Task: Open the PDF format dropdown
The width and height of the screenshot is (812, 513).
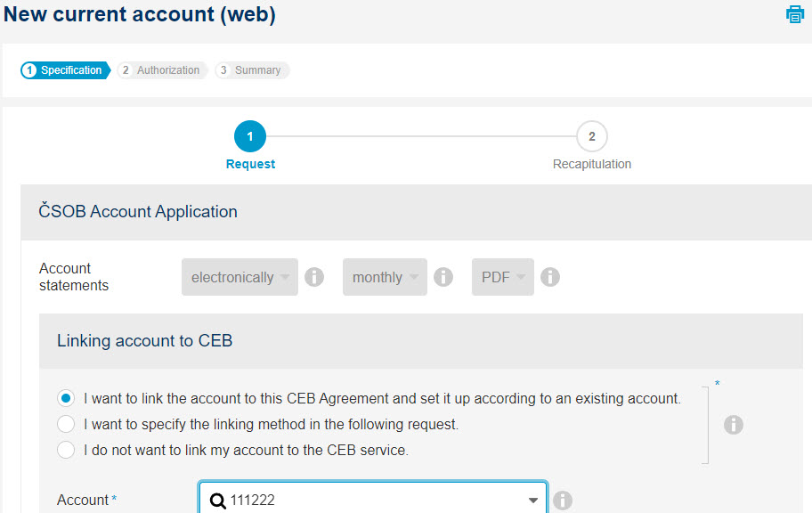Action: pos(503,277)
